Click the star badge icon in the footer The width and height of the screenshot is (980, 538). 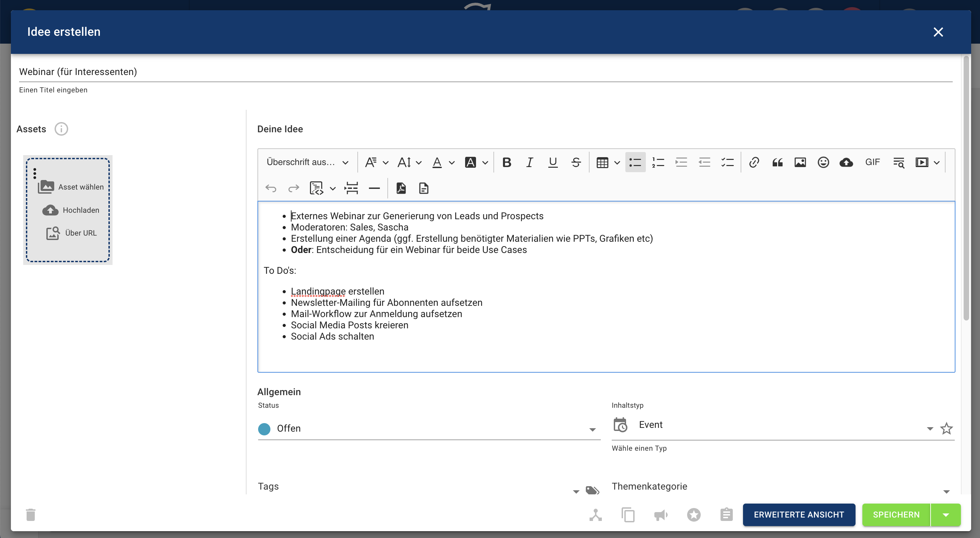(694, 515)
